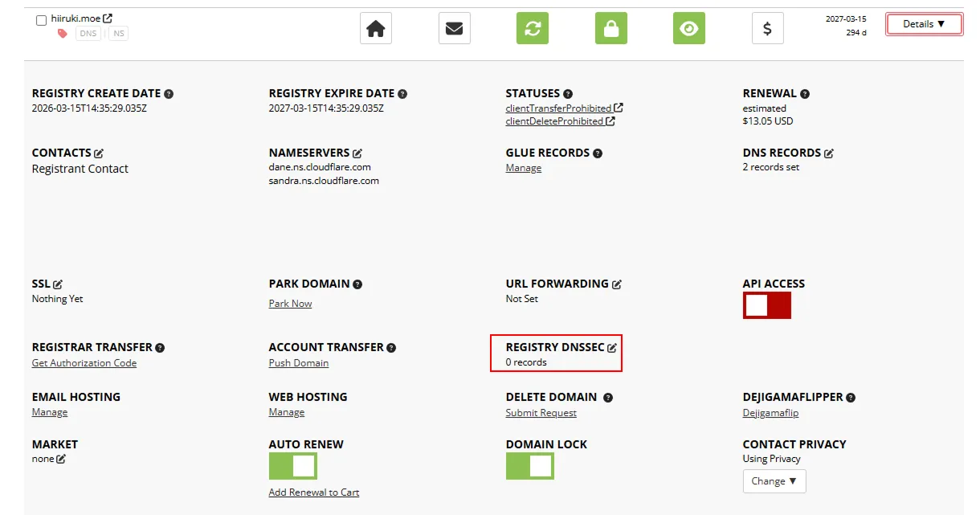
Task: Click the dane.ns.cloudflare.com nameserver text
Action: coord(320,167)
